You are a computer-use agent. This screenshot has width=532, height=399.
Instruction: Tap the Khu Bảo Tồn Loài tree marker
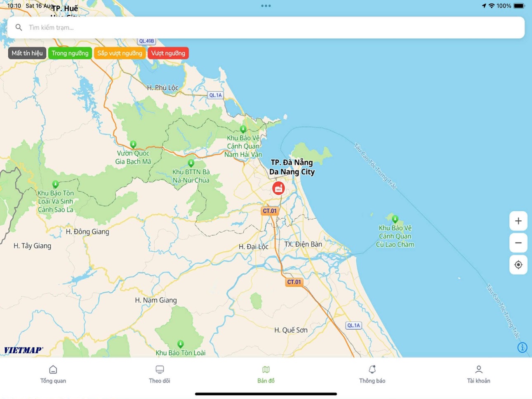coord(181,344)
